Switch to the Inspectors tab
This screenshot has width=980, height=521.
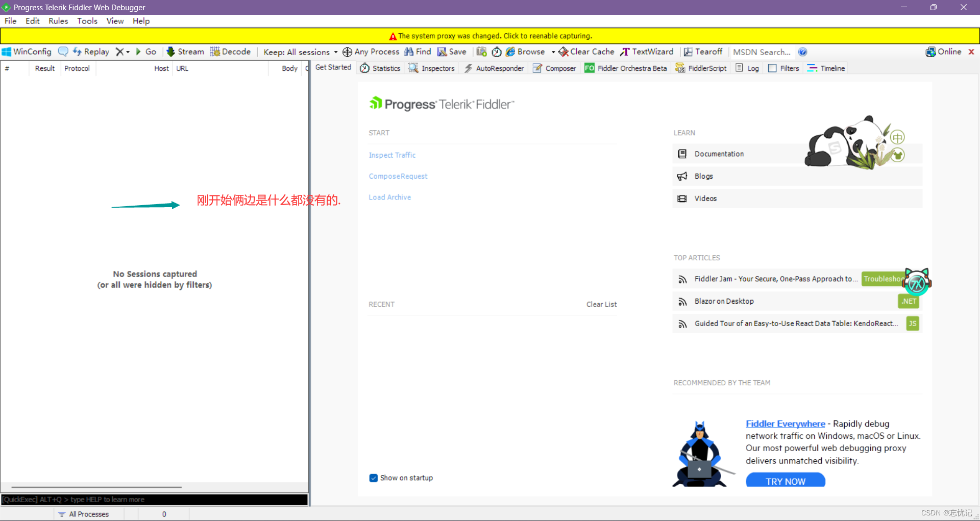tap(431, 68)
